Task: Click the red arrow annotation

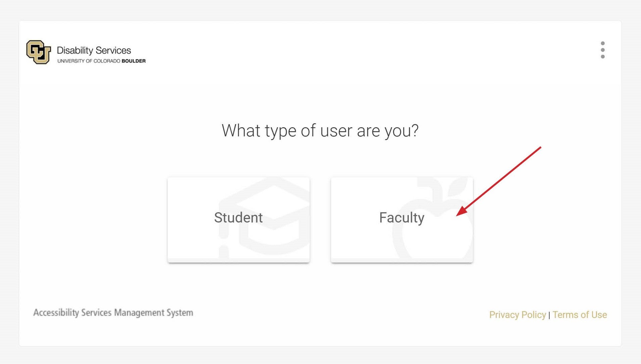Action: click(x=500, y=180)
